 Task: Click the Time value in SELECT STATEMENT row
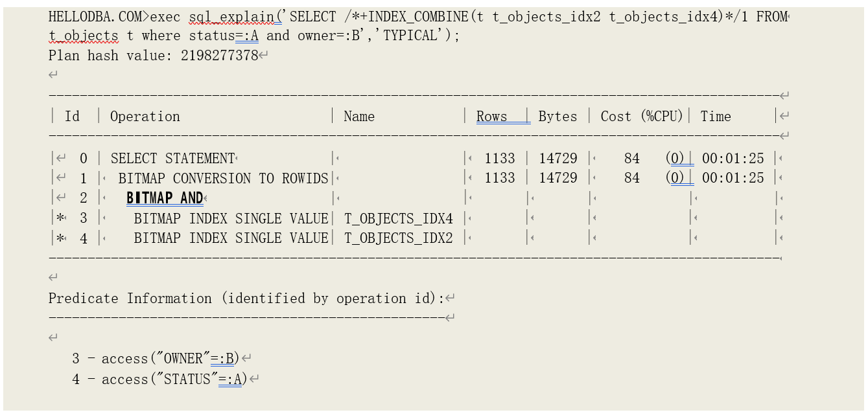[733, 159]
